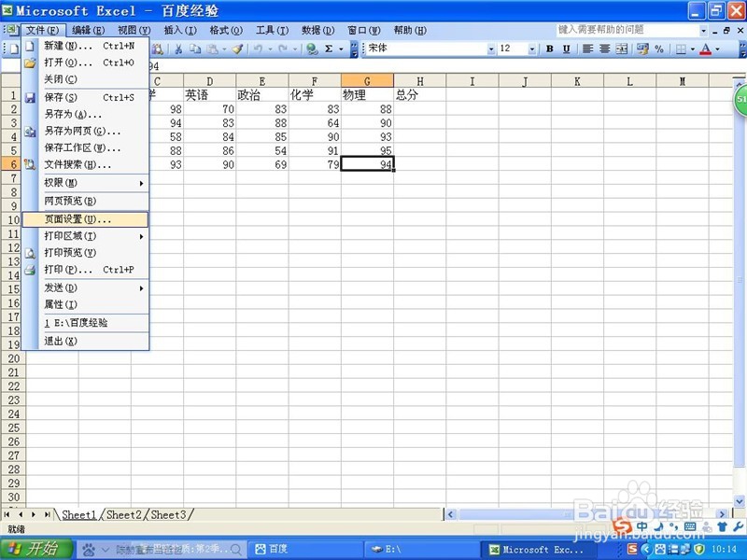Click the E:\ taskbar button
The image size is (747, 560).
pyautogui.click(x=420, y=549)
